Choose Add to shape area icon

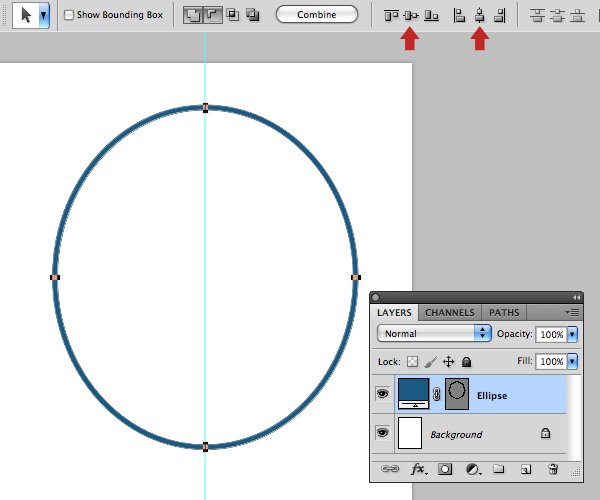(x=193, y=15)
